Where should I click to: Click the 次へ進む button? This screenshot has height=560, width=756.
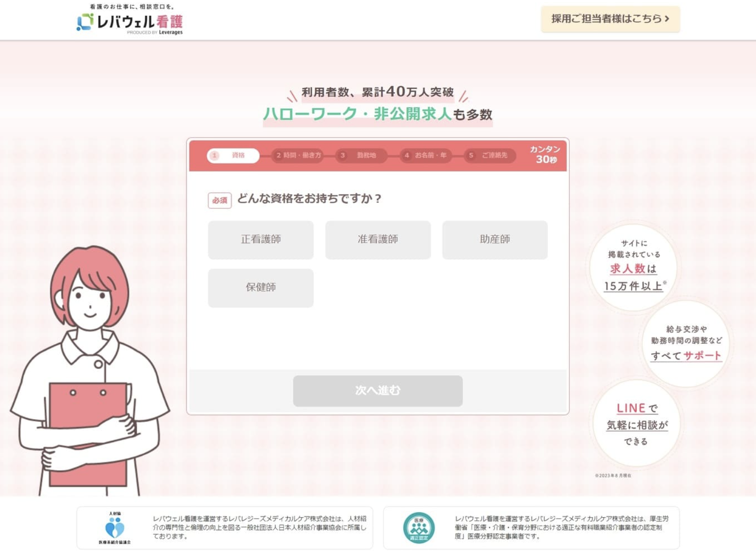click(378, 391)
